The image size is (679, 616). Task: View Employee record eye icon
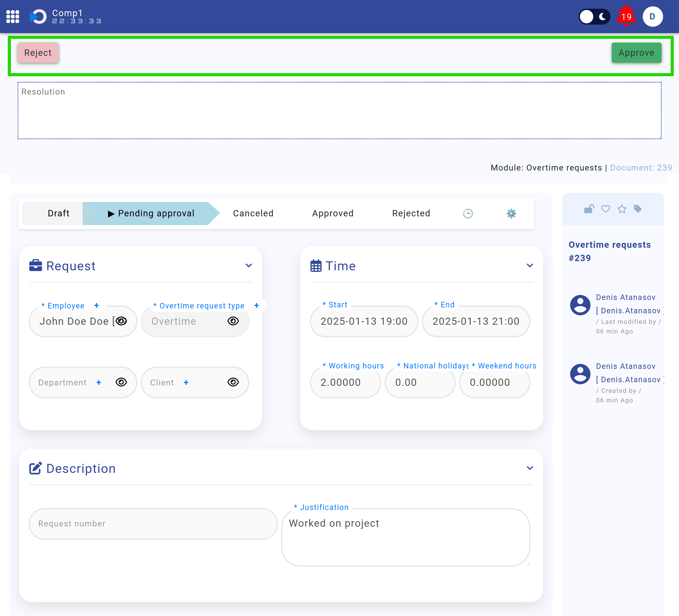tap(121, 321)
